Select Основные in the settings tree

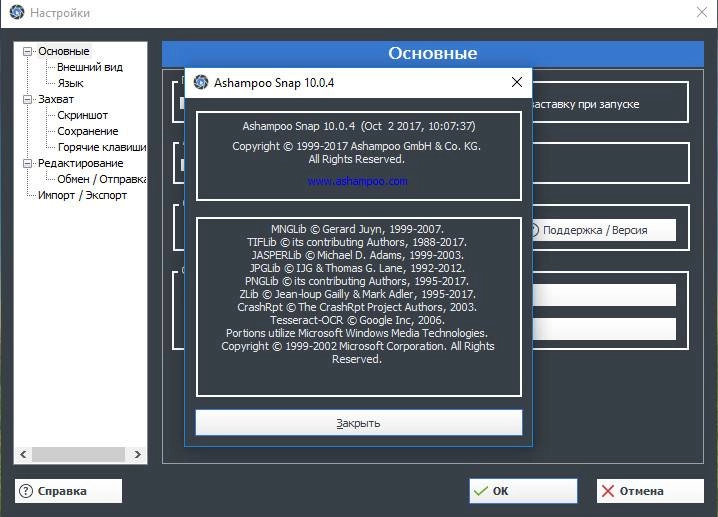click(x=64, y=51)
